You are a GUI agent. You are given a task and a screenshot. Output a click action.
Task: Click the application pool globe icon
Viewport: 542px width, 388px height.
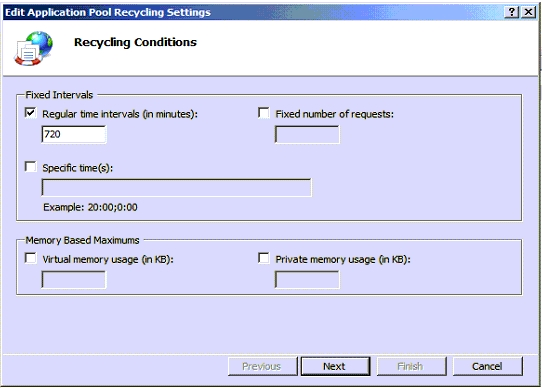(34, 48)
